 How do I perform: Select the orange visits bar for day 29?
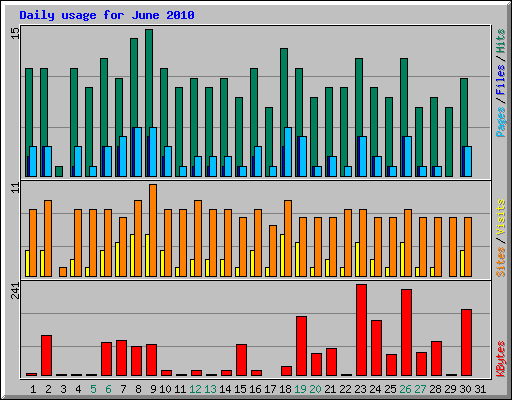coord(453,247)
